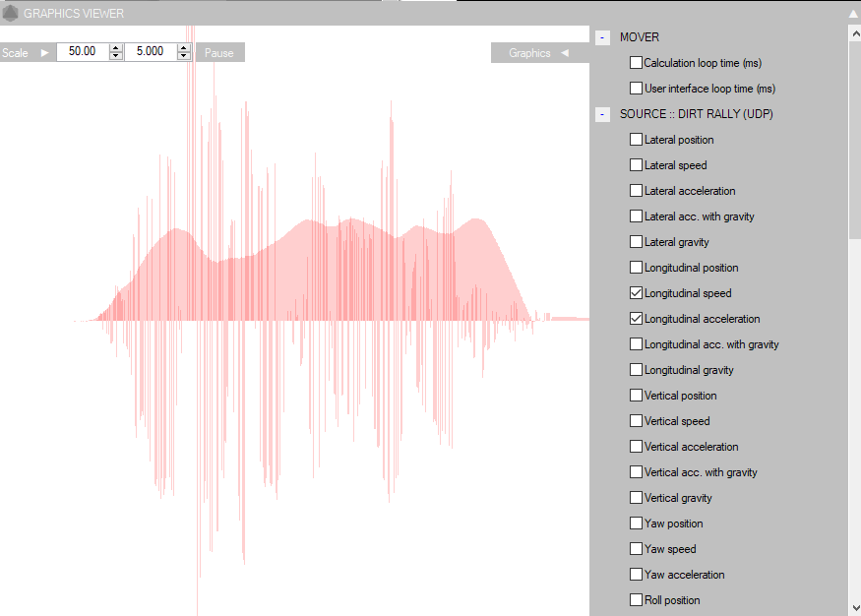This screenshot has width=861, height=616.
Task: Pause the graph with the Pause button
Action: coord(218,53)
